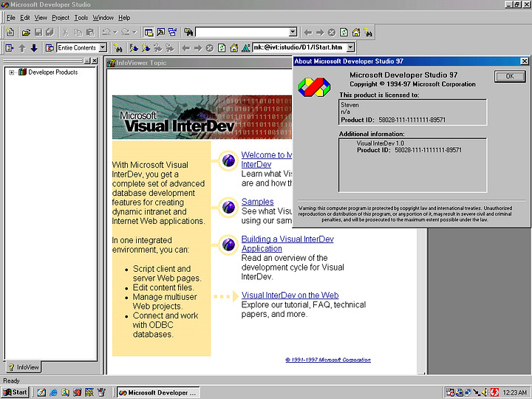532x399 pixels.
Task: Click the Stop icon left of URL box
Action: point(210,48)
